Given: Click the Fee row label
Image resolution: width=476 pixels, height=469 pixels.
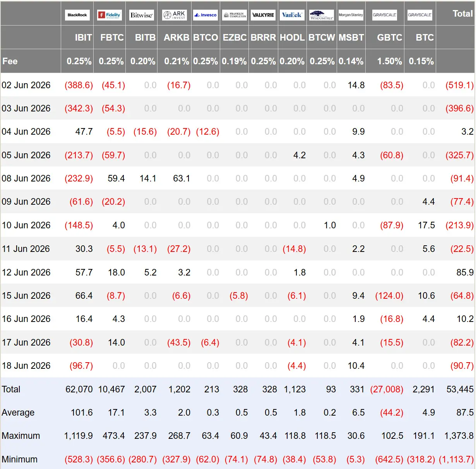Looking at the screenshot, I should [x=10, y=61].
